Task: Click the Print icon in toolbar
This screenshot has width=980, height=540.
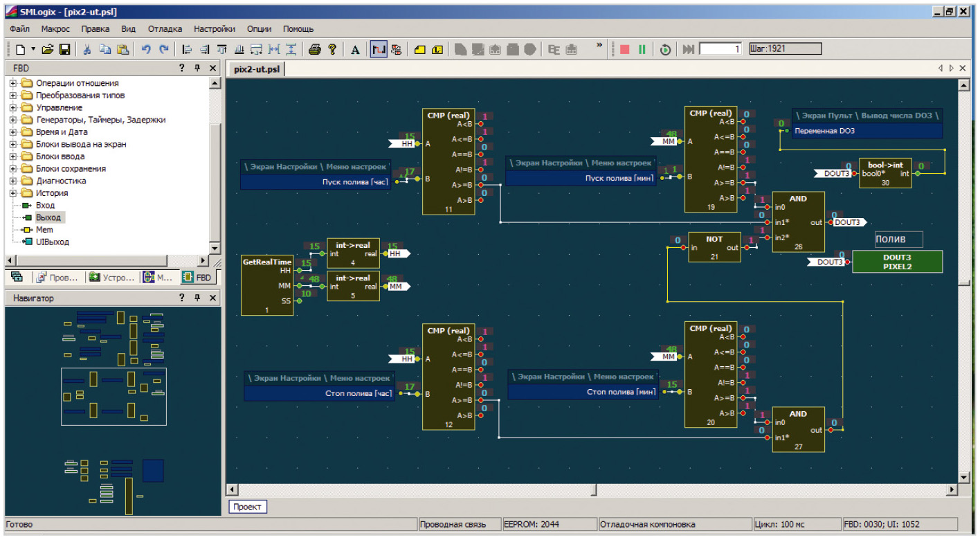Action: tap(314, 50)
